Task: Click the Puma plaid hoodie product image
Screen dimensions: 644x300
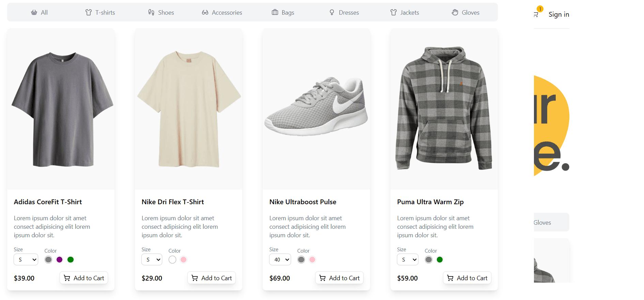Action: point(444,108)
